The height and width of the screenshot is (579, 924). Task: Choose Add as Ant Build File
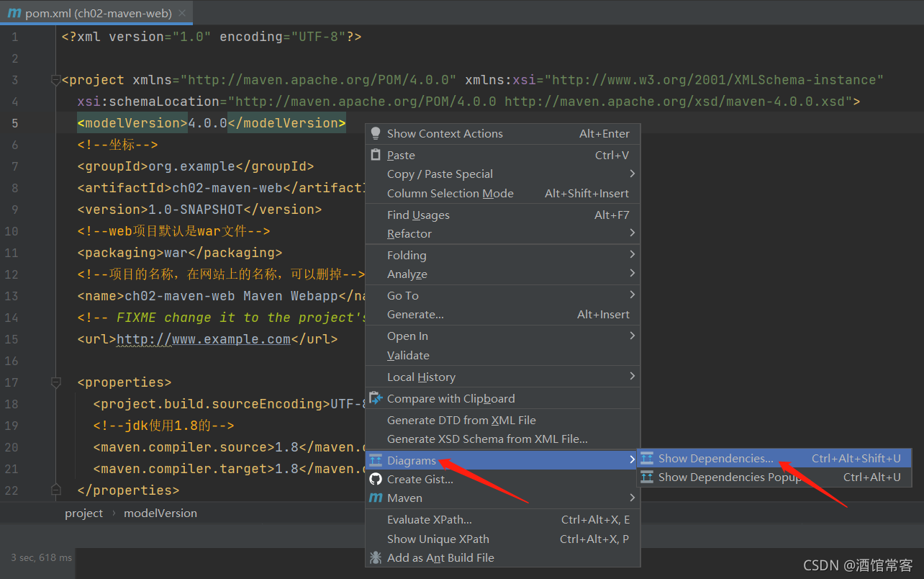(503, 557)
